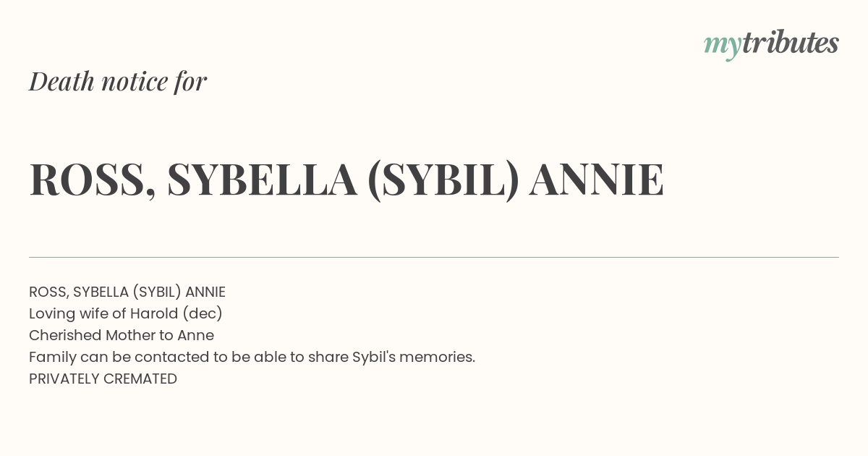Select the "Cherished Mother to Anne" line
Image resolution: width=868 pixels, height=456 pixels.
(x=122, y=336)
